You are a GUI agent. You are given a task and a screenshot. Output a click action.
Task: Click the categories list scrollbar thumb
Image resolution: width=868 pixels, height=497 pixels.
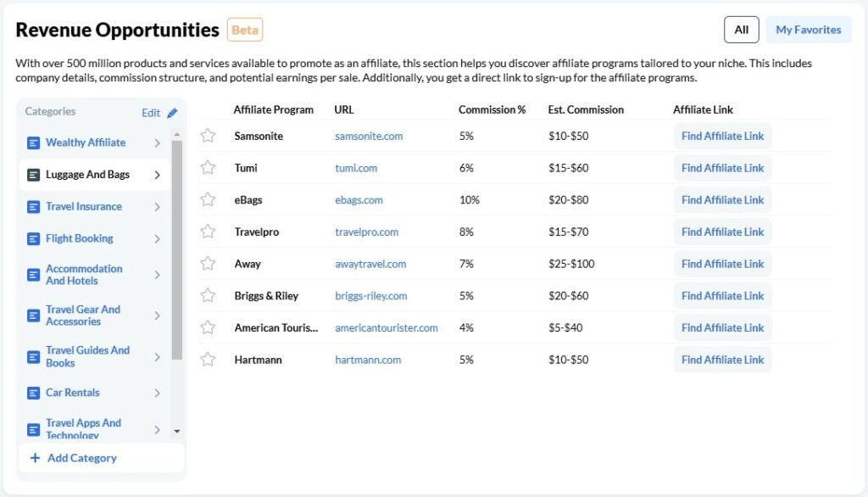point(176,250)
